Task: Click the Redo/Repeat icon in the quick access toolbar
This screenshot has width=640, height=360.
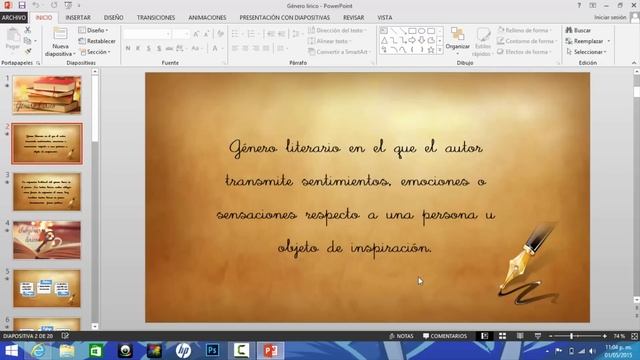Action: [x=54, y=5]
